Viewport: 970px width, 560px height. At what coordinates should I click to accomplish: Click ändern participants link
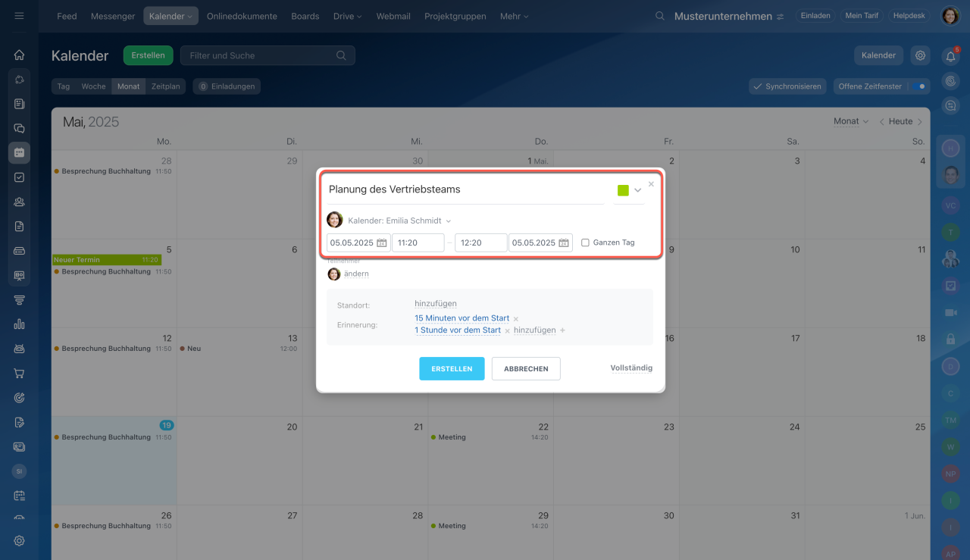point(356,274)
